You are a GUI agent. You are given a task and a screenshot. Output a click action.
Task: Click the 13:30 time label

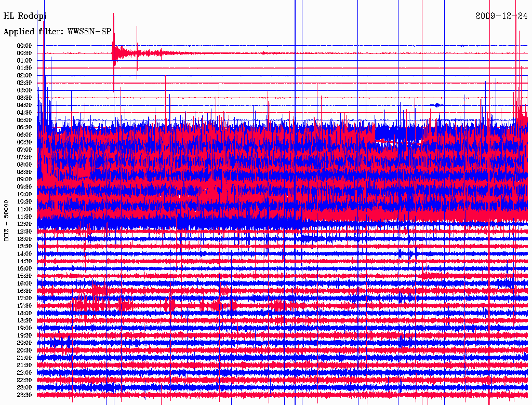(24, 246)
